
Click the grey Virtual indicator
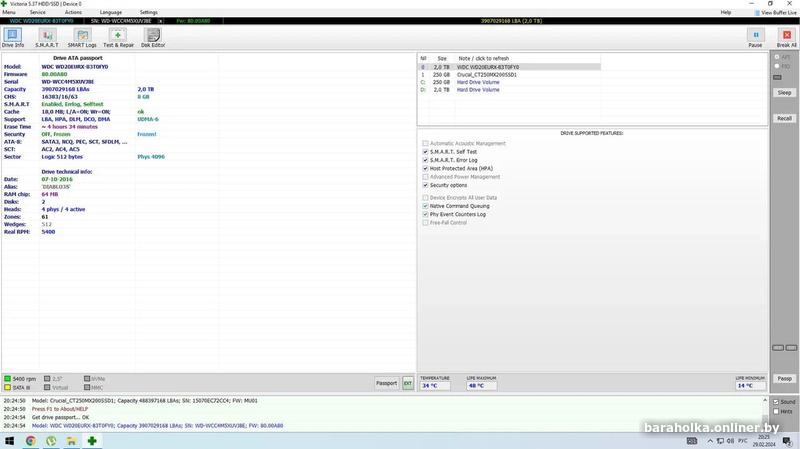click(47, 387)
